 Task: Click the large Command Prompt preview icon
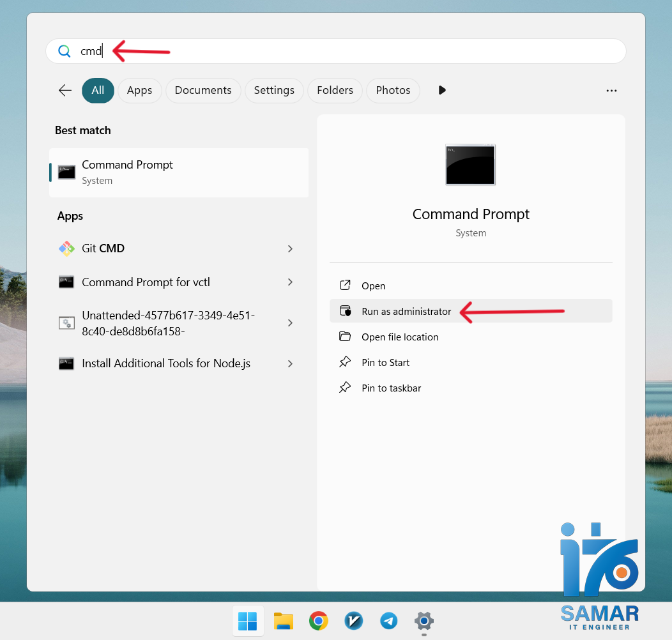pos(471,165)
